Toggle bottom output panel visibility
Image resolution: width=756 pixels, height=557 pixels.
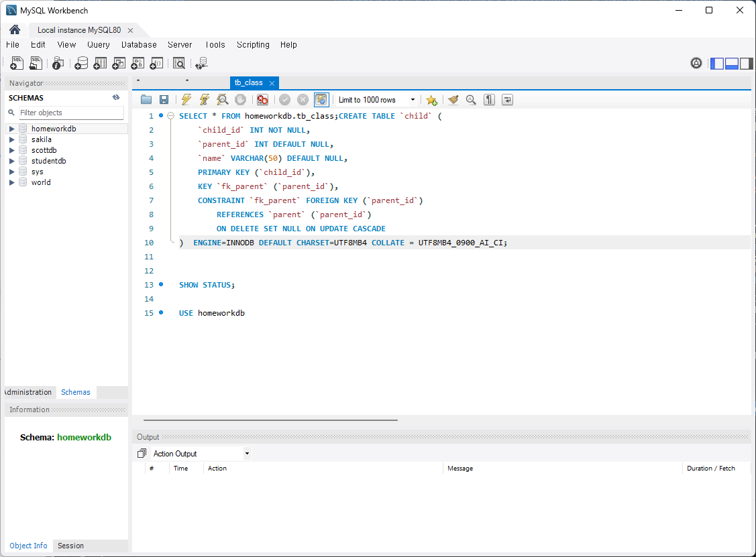pos(731,63)
